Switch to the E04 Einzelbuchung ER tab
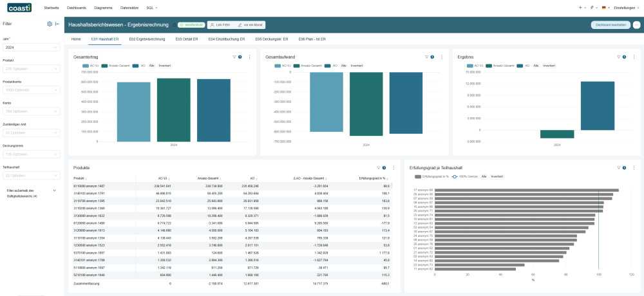This screenshot has height=296, width=644. coord(227,39)
